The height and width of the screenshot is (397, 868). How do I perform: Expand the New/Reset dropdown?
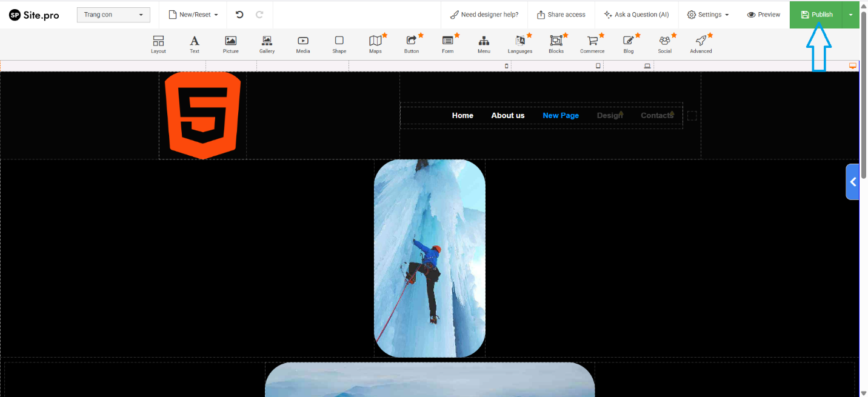(193, 15)
